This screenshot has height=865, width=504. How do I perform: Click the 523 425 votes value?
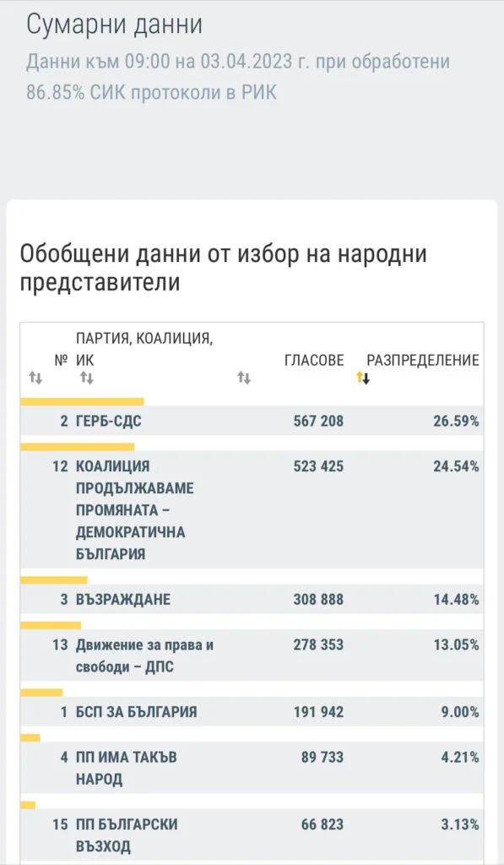pos(318,466)
